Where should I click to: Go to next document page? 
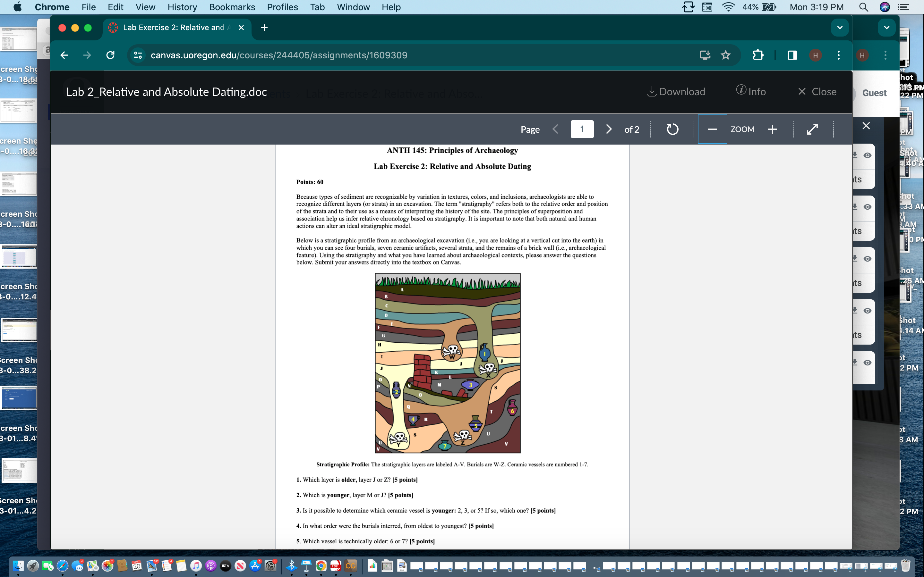click(609, 130)
